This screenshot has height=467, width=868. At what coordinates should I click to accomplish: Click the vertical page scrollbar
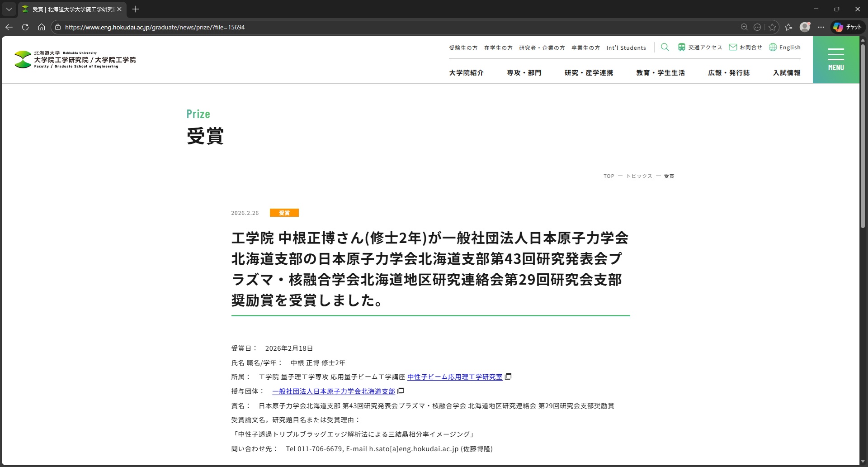coord(863,136)
